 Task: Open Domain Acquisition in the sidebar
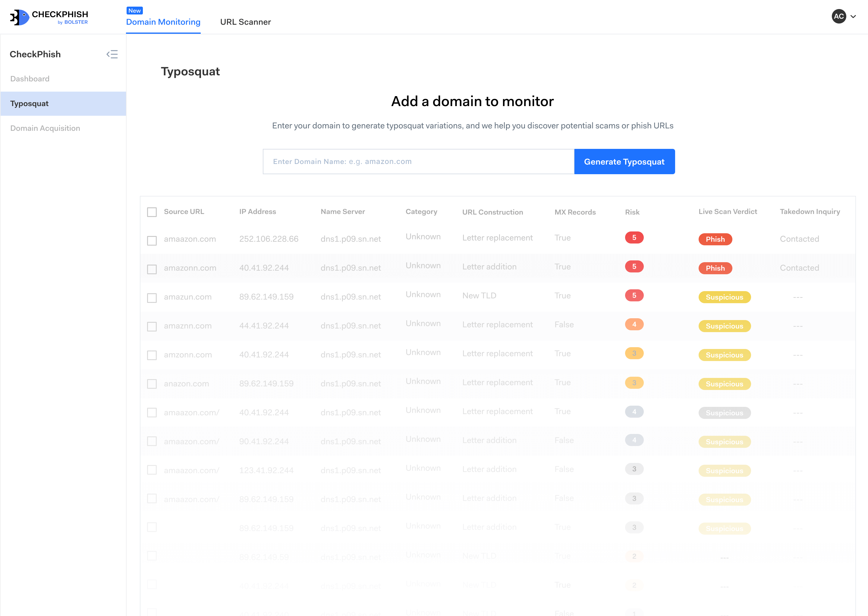[45, 128]
